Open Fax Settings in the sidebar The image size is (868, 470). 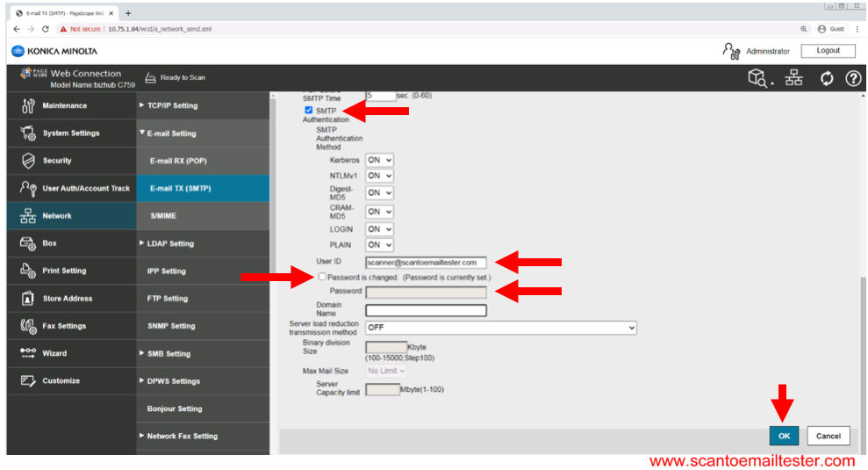click(x=64, y=326)
